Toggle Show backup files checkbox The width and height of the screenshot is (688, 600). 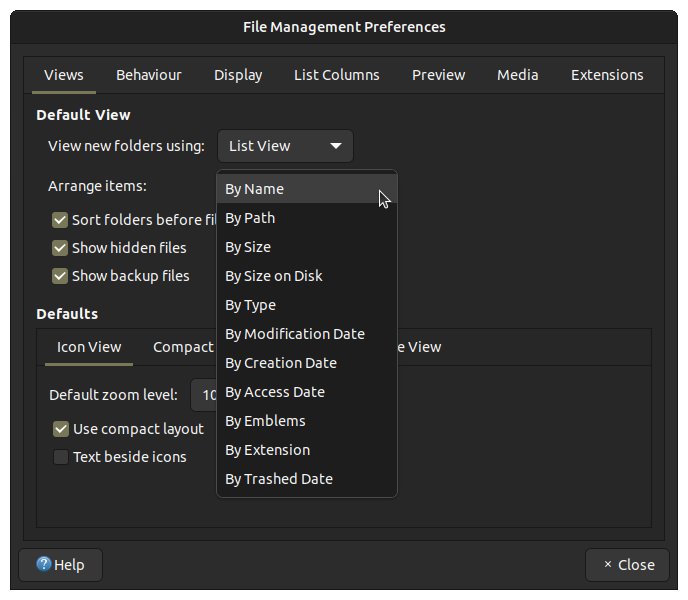pyautogui.click(x=60, y=276)
